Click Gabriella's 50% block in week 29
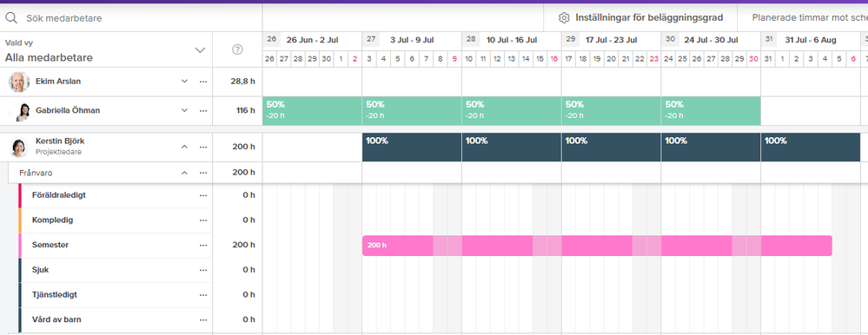Viewport: 868px width, 335px height. (611, 111)
